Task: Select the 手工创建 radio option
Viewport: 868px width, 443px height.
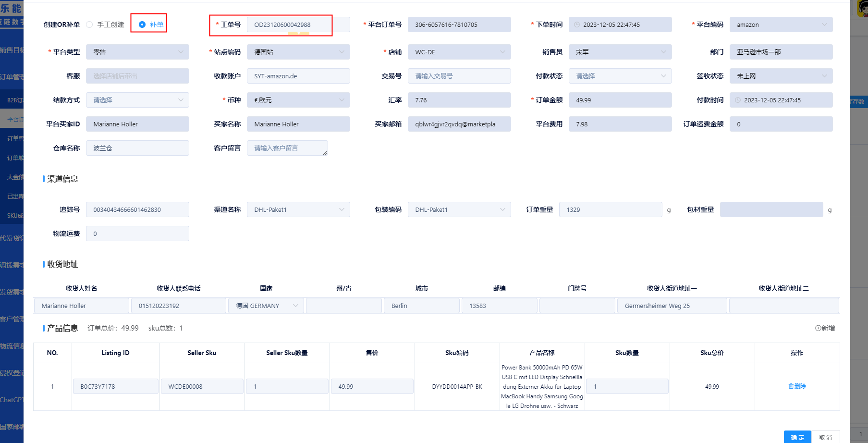Action: click(90, 25)
